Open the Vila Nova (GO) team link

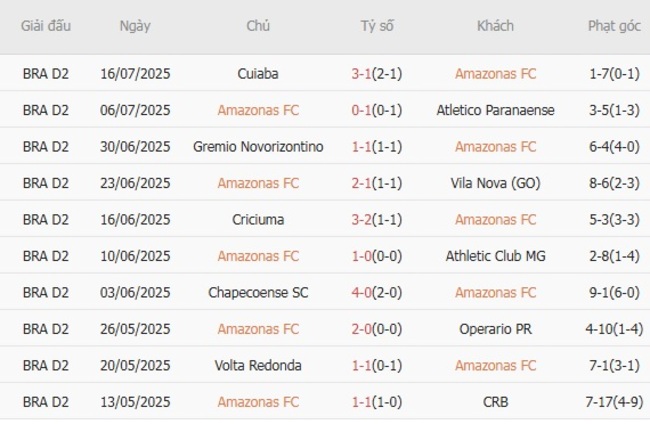coord(495,183)
